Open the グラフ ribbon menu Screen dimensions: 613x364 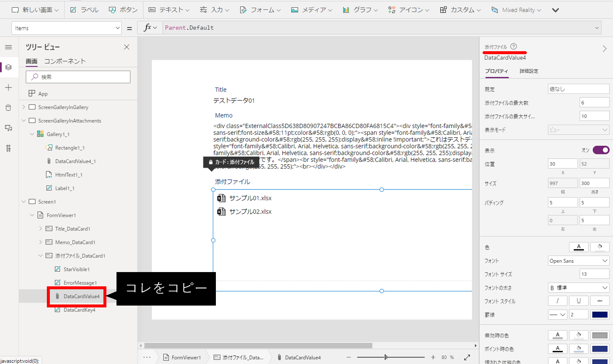tap(360, 10)
